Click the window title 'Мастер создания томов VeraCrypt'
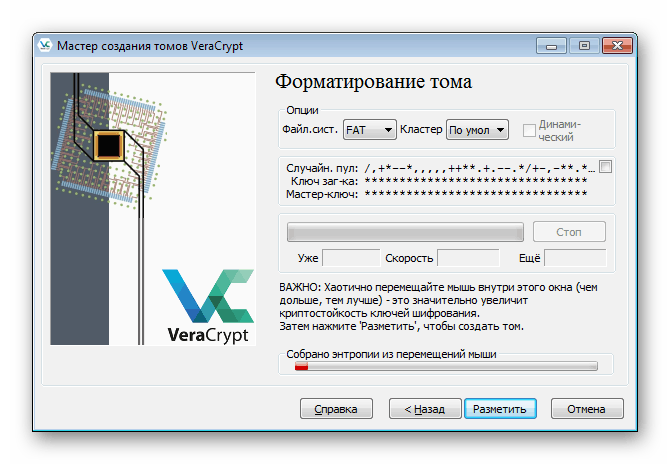Viewport: 670px width, 464px height. point(150,46)
